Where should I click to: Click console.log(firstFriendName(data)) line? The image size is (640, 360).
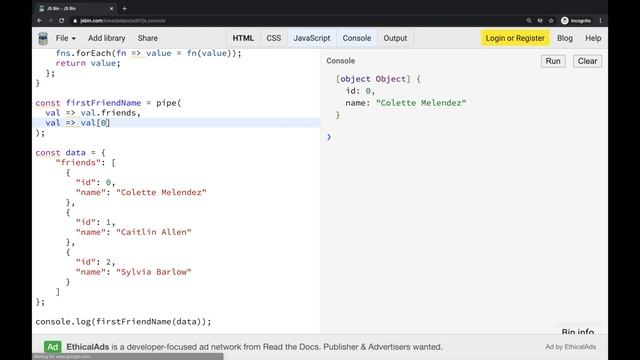[123, 322]
